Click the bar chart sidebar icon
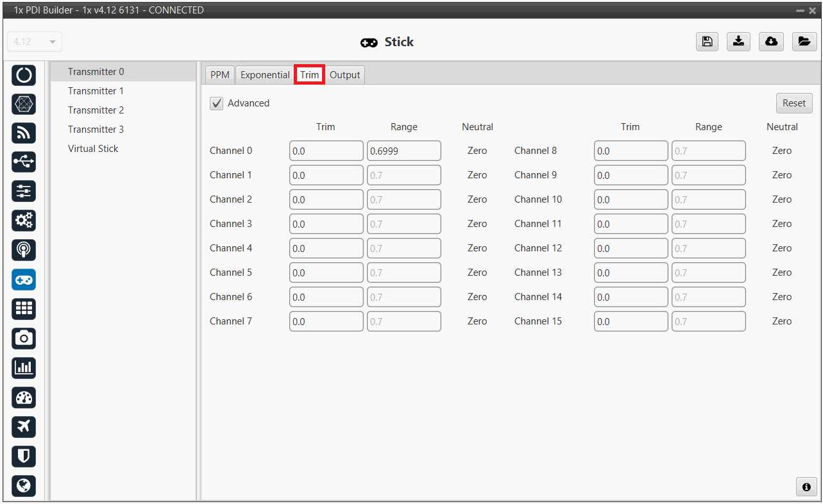 pyautogui.click(x=24, y=367)
